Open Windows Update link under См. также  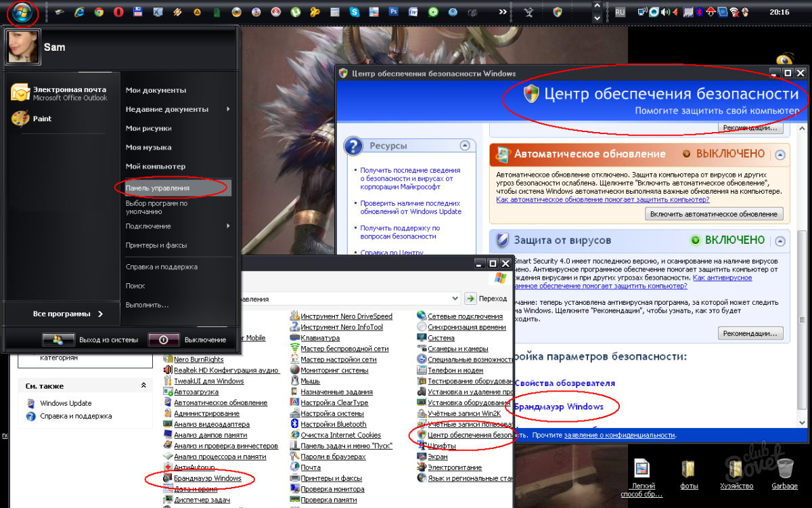(x=66, y=403)
